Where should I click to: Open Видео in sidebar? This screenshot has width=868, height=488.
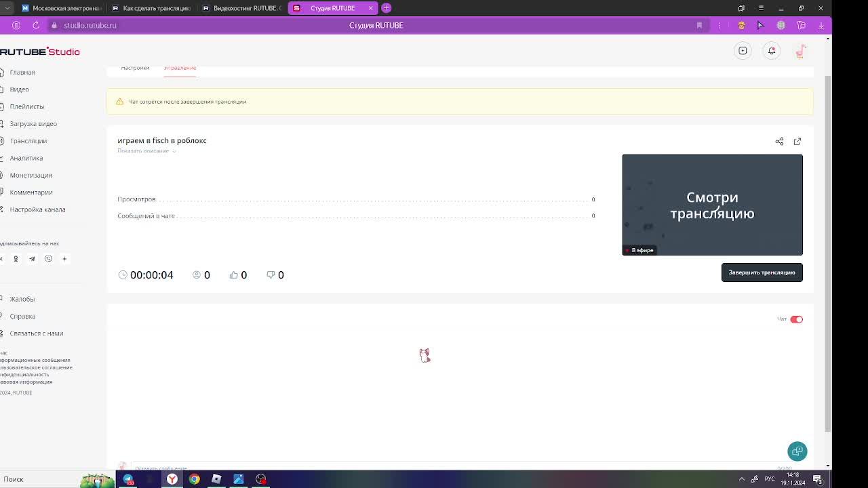point(19,89)
